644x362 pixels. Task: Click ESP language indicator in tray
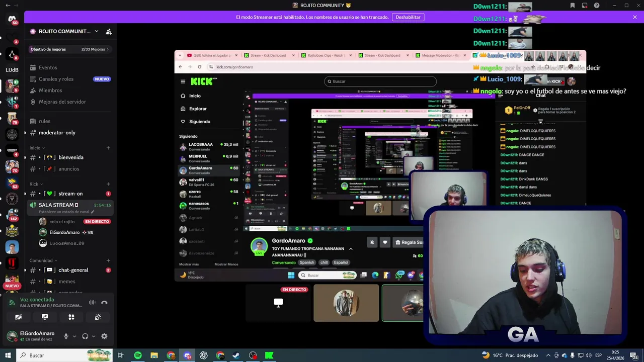(598, 355)
